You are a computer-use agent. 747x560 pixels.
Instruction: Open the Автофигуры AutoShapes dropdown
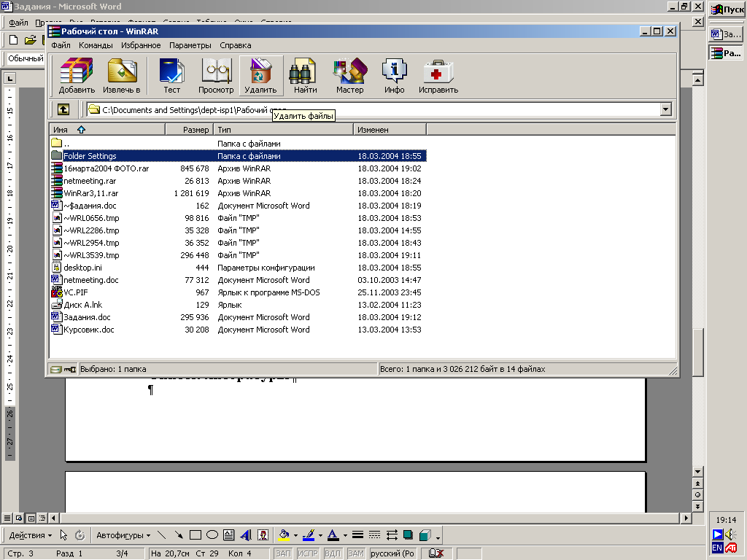123,535
